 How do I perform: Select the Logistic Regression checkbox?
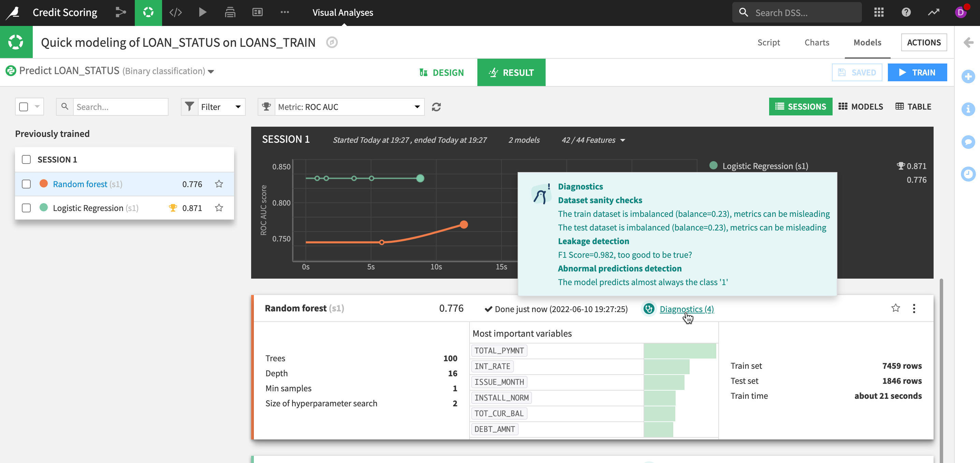[26, 208]
